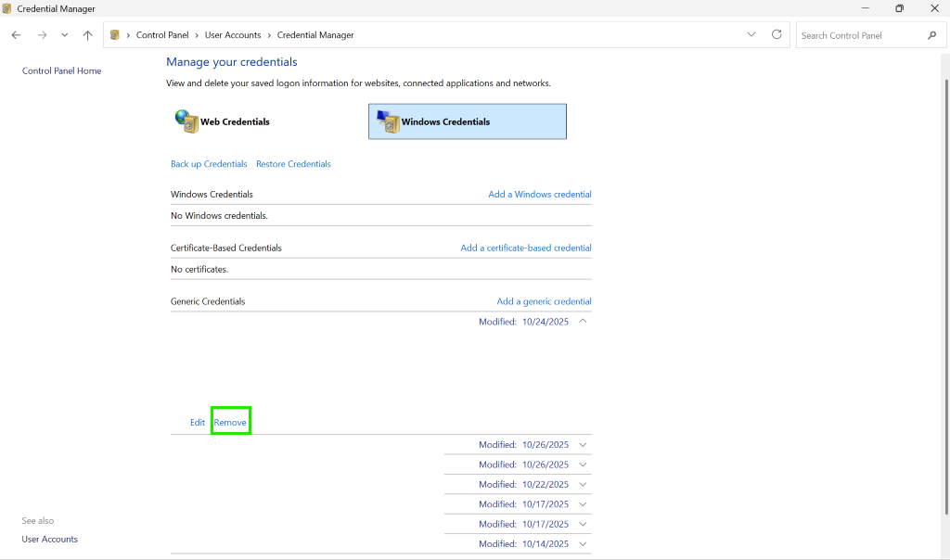Open the recent locations dropdown arrow
The height and width of the screenshot is (560, 950).
[64, 35]
